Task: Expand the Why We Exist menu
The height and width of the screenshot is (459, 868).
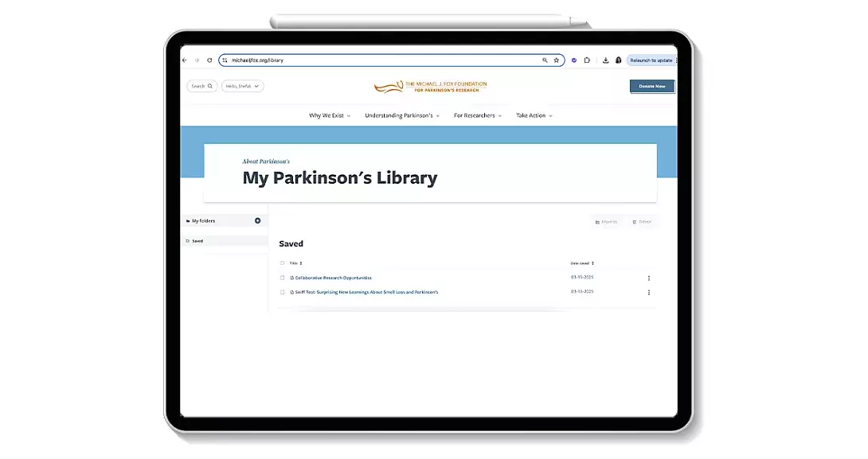Action: click(x=330, y=115)
